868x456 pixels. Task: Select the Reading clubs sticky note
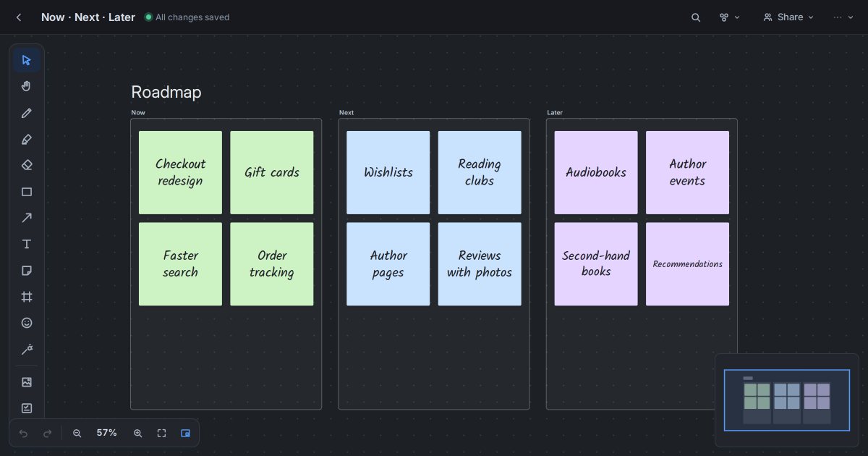point(480,172)
